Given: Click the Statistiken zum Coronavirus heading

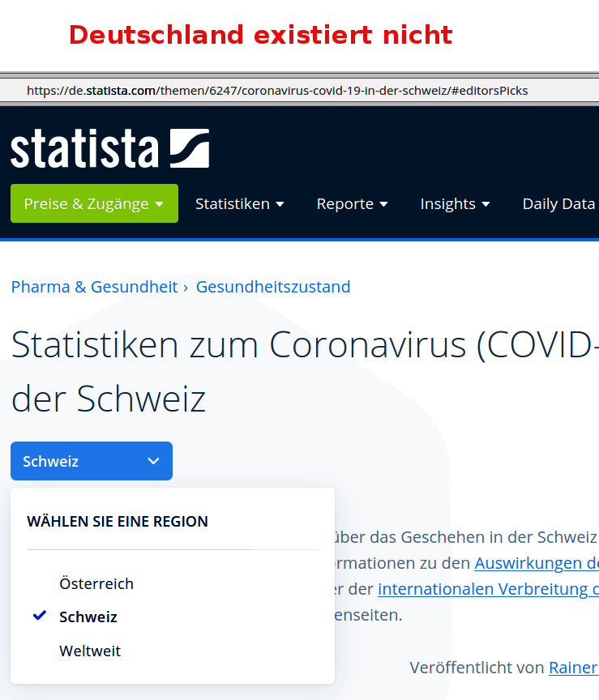Looking at the screenshot, I should (x=305, y=371).
